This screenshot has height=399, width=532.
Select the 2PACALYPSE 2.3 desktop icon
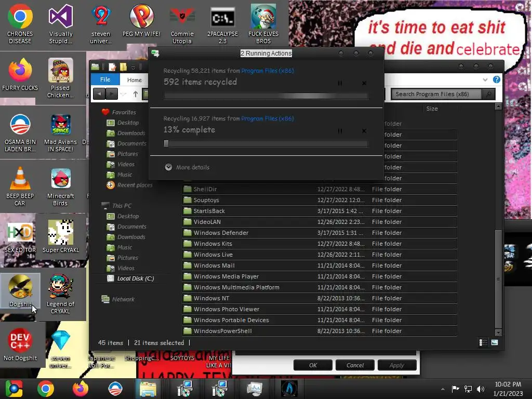click(x=222, y=24)
